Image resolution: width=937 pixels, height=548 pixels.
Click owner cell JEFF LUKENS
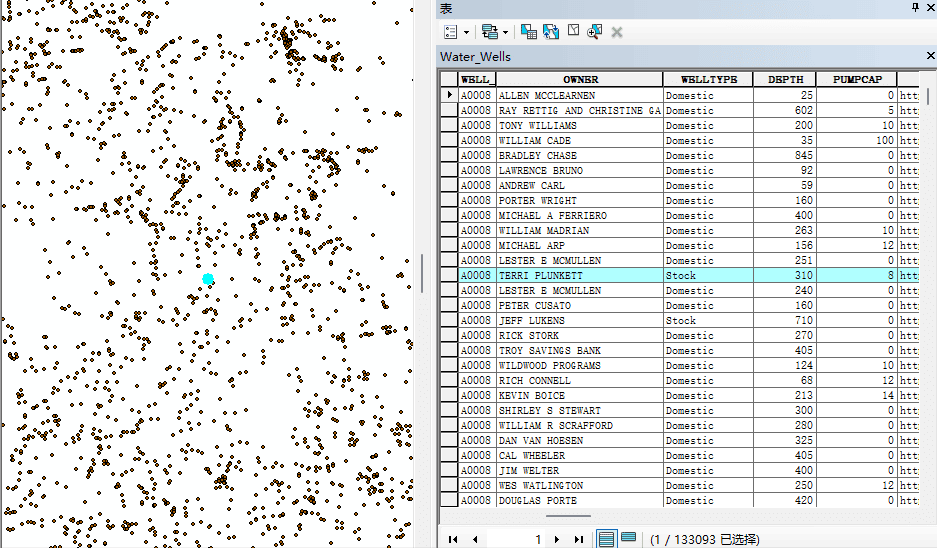tap(580, 320)
